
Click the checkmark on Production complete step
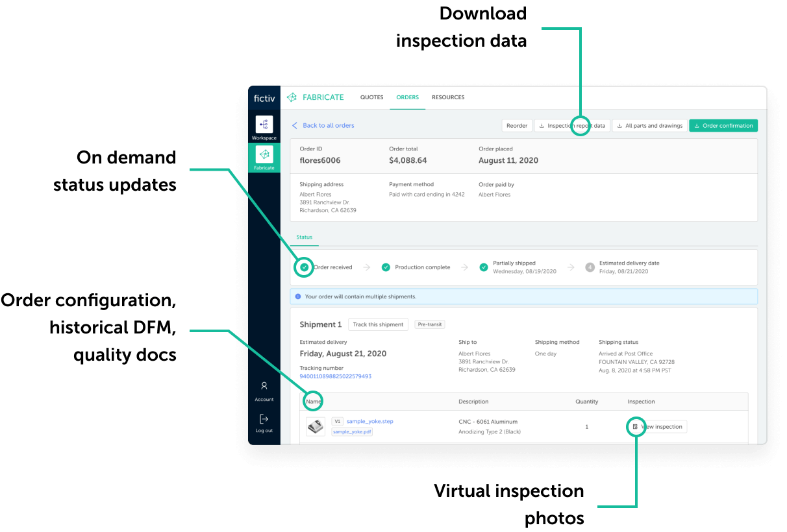[x=386, y=267]
